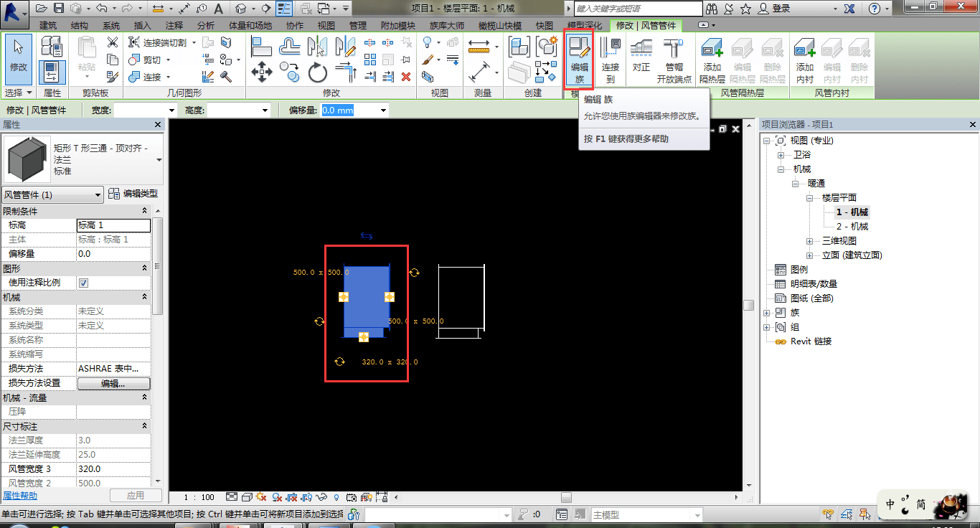Select the Connect Into (连接到) tool
This screenshot has height=528, width=980.
pyautogui.click(x=610, y=60)
